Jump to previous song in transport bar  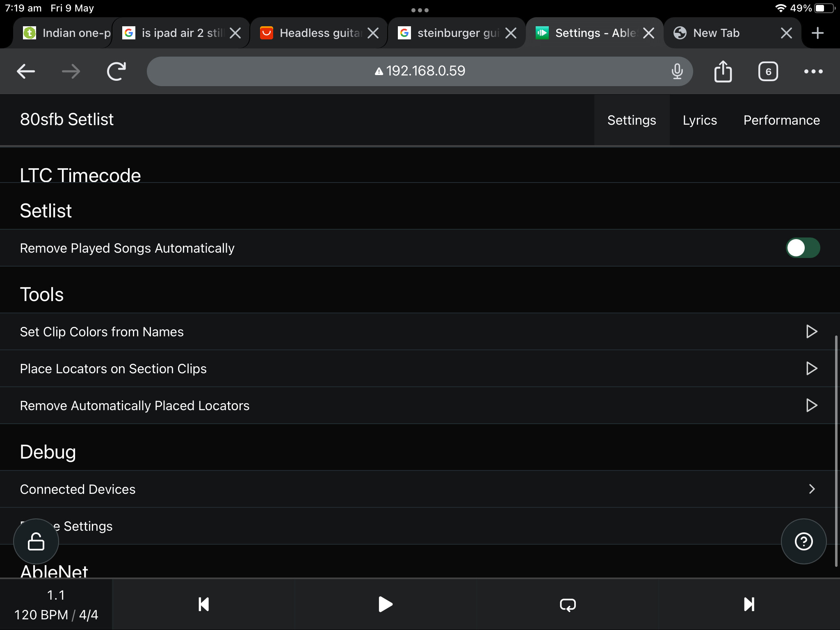pos(203,604)
